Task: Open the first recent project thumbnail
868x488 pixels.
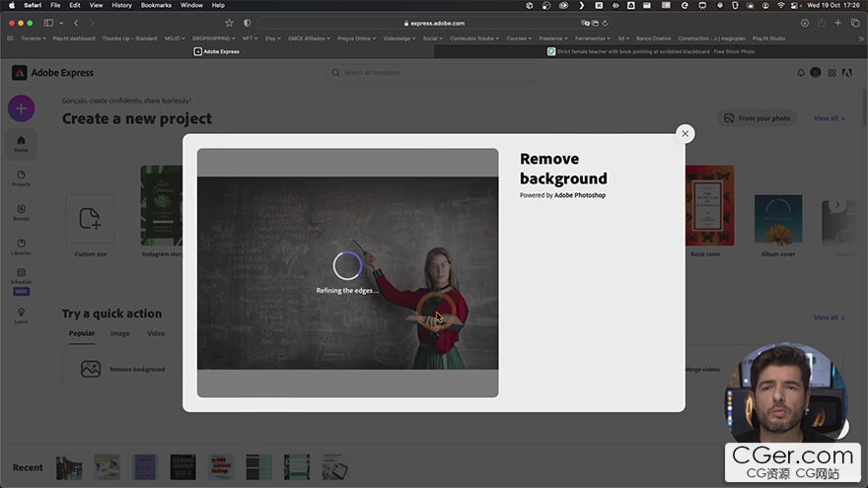Action: [x=69, y=467]
